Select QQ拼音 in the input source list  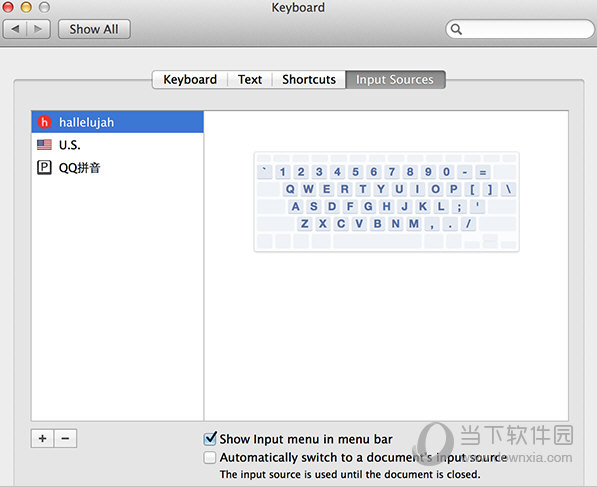point(118,167)
